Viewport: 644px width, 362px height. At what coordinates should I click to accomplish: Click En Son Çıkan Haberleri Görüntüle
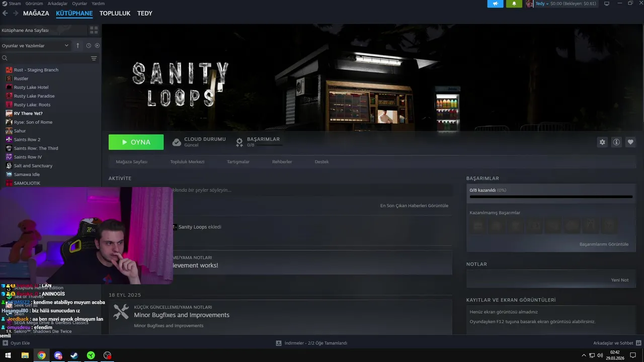(x=414, y=206)
